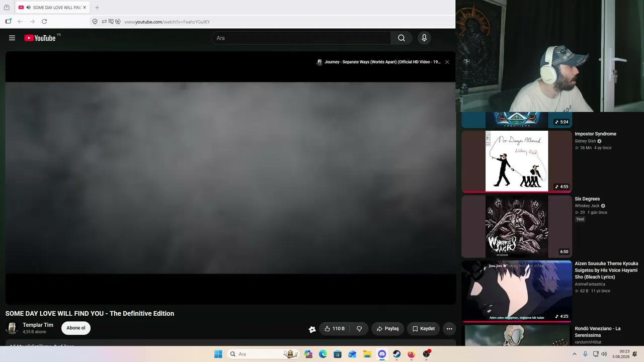The height and width of the screenshot is (362, 644).
Task: Open the Templar Tim channel name
Action: pyautogui.click(x=38, y=325)
